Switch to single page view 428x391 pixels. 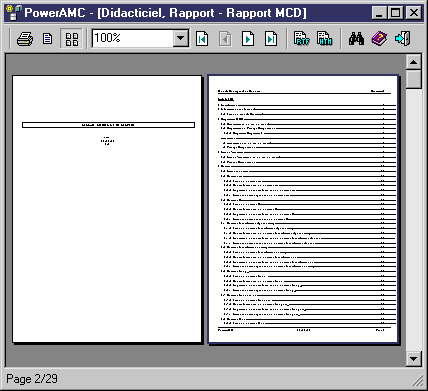(48, 39)
